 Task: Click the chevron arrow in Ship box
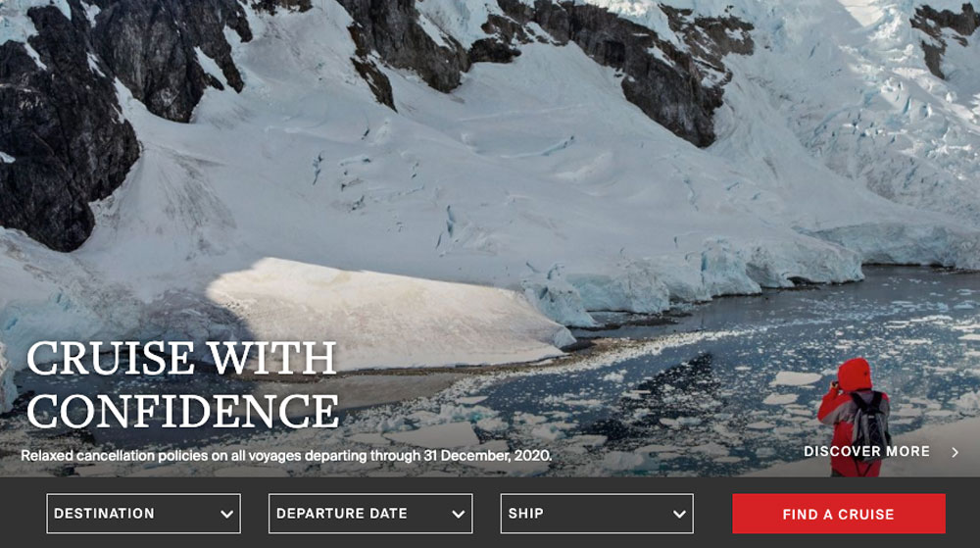click(x=679, y=515)
